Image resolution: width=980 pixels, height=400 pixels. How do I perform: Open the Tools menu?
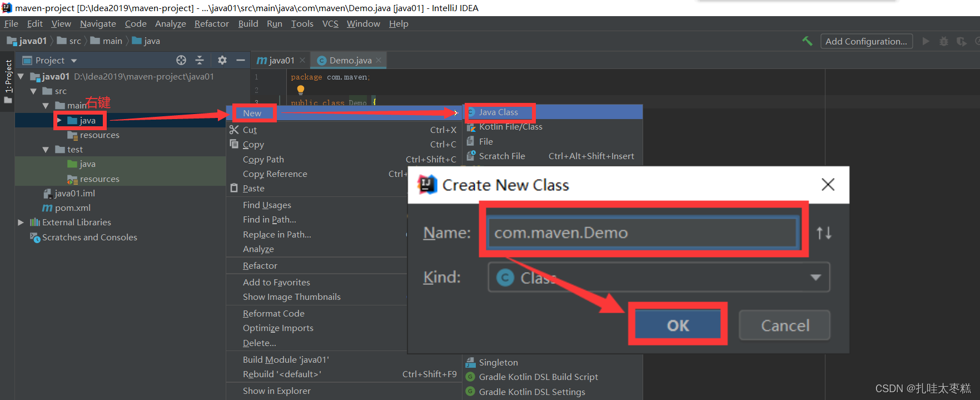(302, 23)
